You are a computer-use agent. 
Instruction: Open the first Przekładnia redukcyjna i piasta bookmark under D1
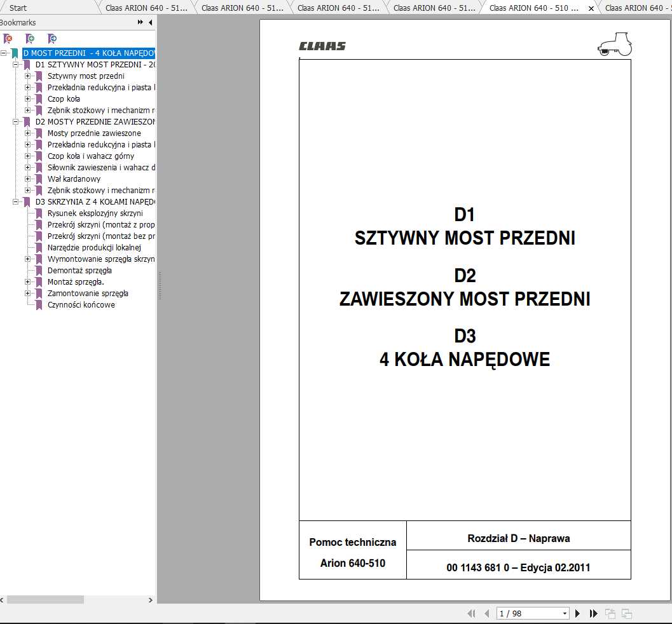(x=101, y=87)
